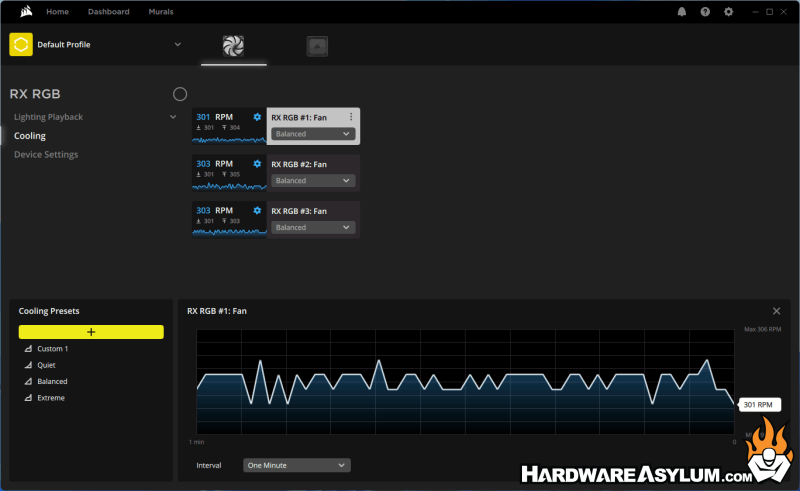Viewport: 800px width, 491px height.
Task: Click the curve icon beside Balanced preset
Action: (29, 381)
